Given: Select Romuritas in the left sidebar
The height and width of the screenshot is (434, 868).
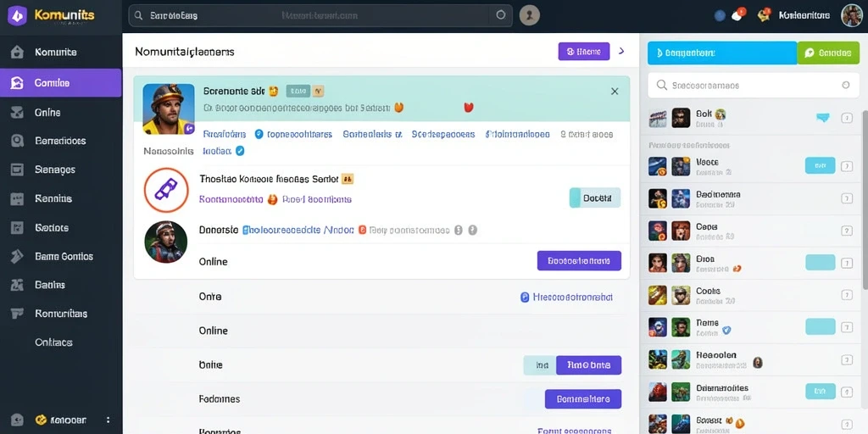Looking at the screenshot, I should 61,314.
